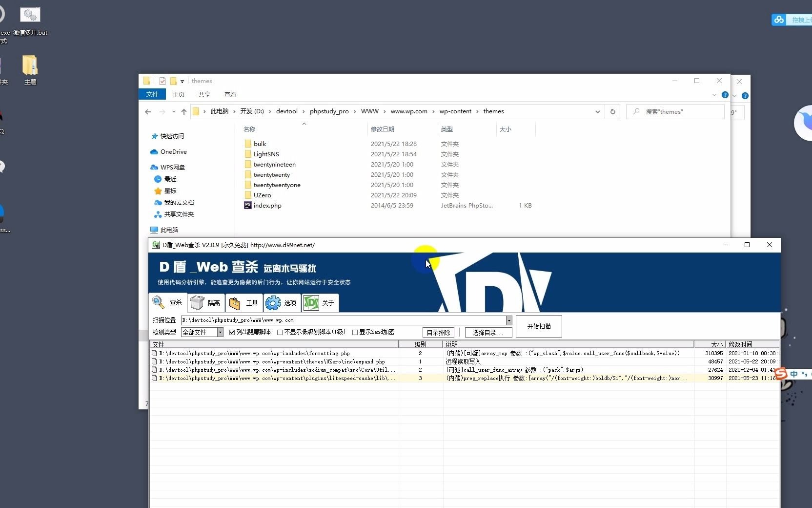The image size is (812, 508).
Task: Go up one folder level arrow
Action: tap(184, 111)
